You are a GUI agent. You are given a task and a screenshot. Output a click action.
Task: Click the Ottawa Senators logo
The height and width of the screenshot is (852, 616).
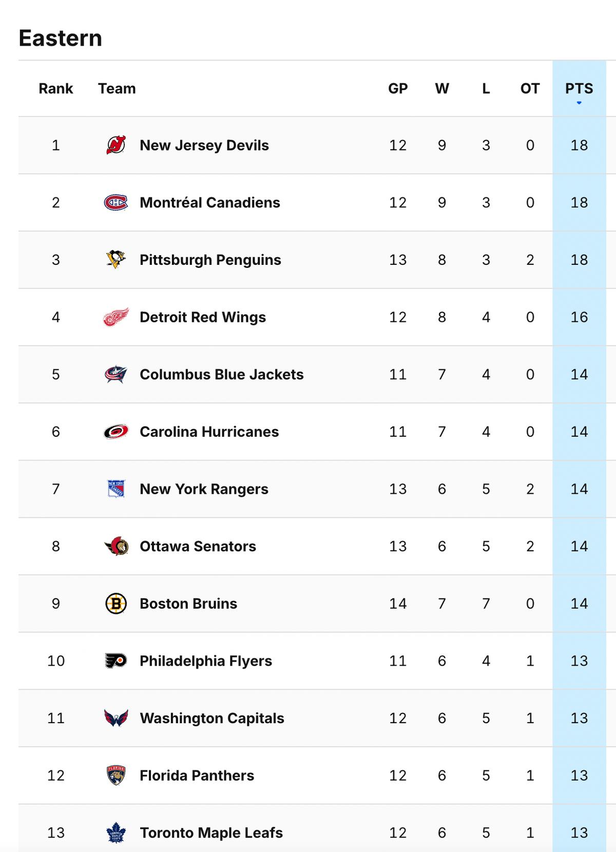pos(116,547)
